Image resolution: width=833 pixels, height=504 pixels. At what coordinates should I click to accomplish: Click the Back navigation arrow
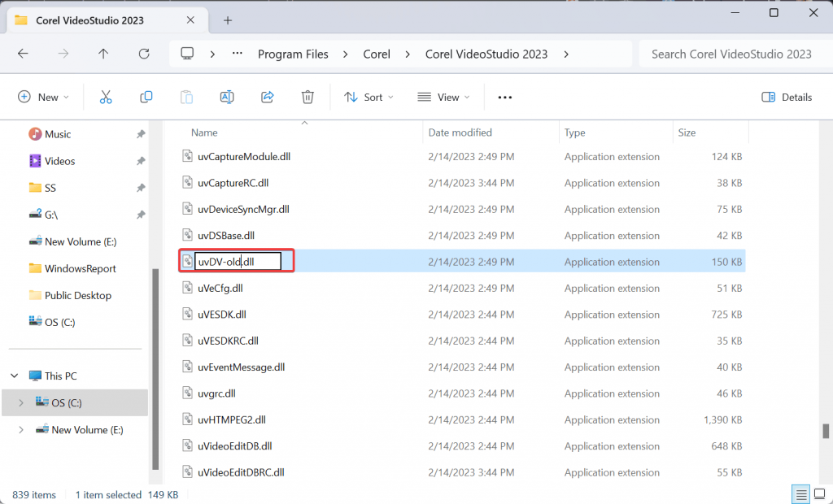point(23,54)
